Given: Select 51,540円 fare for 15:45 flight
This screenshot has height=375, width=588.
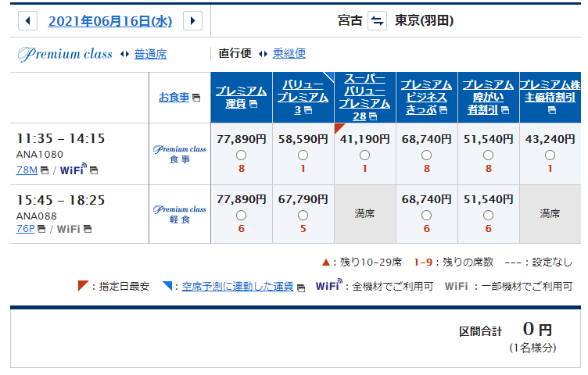Looking at the screenshot, I should (x=488, y=216).
